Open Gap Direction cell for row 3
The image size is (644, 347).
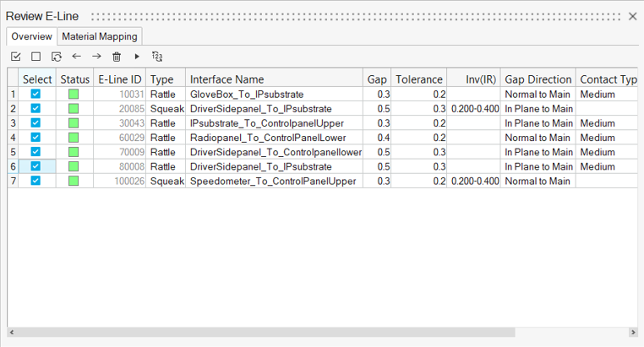click(x=538, y=123)
